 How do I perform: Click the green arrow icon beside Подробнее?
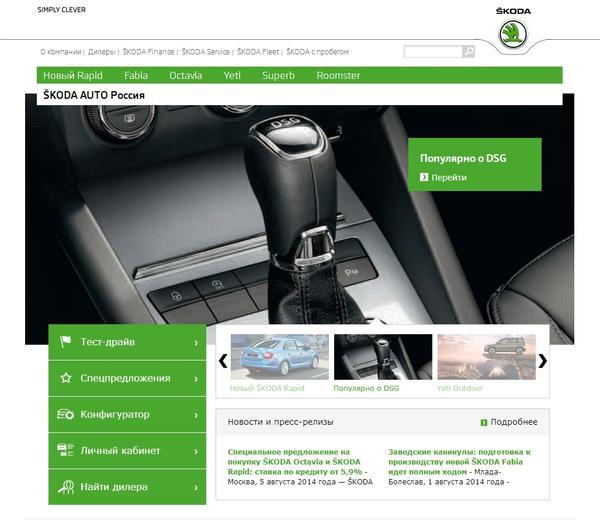point(484,422)
